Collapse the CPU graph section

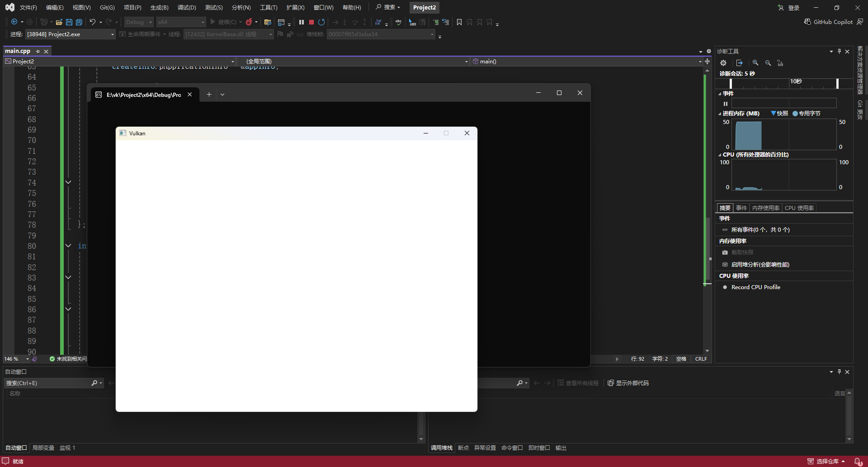click(x=720, y=155)
